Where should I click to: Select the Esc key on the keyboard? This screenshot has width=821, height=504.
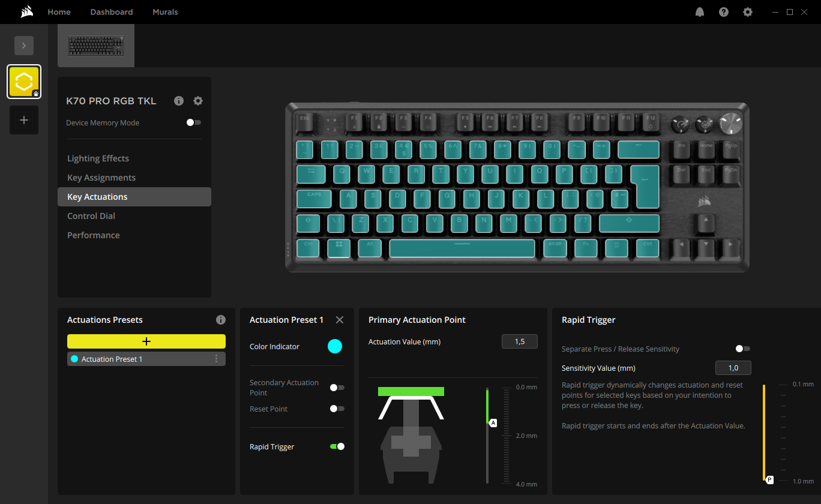tap(304, 123)
